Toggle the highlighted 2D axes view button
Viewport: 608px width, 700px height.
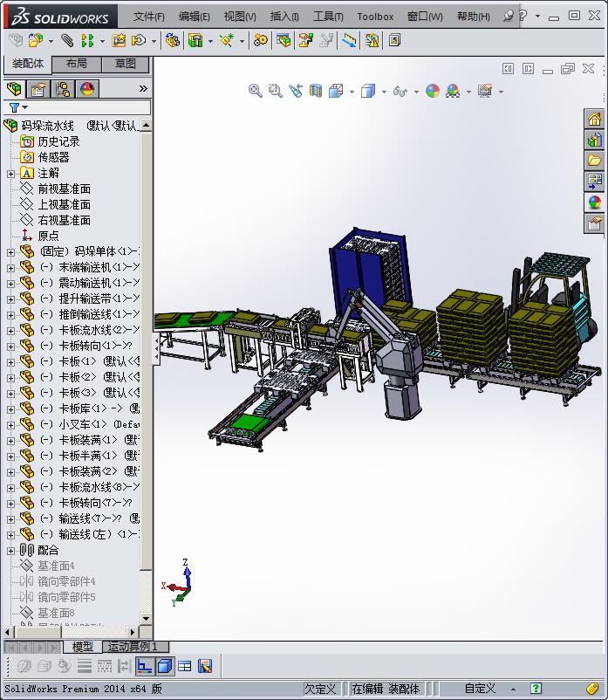pyautogui.click(x=145, y=666)
